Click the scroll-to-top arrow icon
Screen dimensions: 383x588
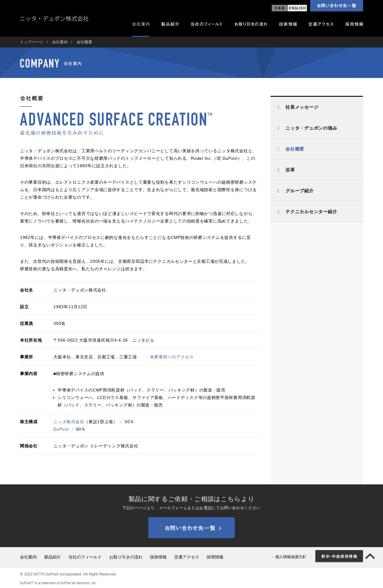point(370,556)
